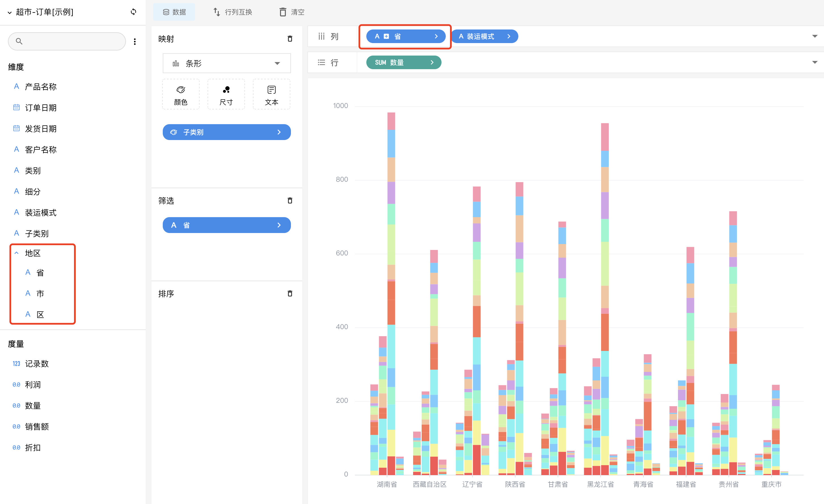
Task: Select the 销售额 measure
Action: click(37, 426)
